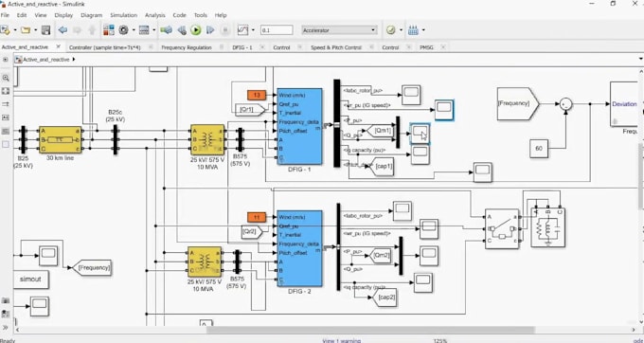Open Model Configuration Parameters gear icon
The width and height of the screenshot is (644, 343).
click(x=124, y=30)
